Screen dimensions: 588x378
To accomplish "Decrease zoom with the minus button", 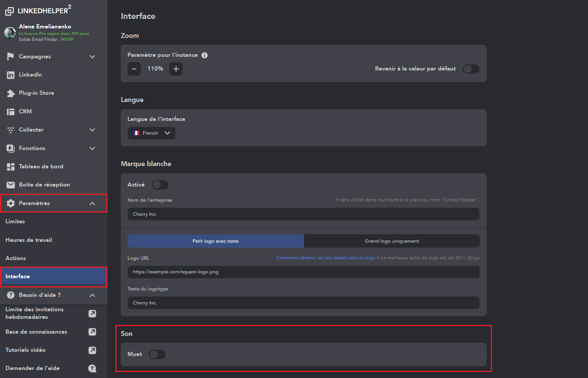I will (134, 69).
